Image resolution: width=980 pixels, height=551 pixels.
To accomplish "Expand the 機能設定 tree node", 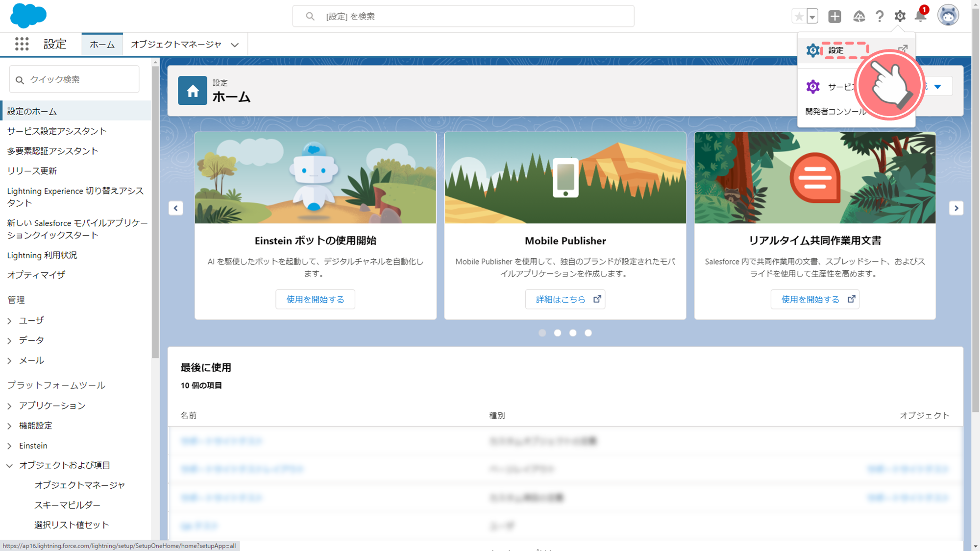I will click(x=9, y=426).
